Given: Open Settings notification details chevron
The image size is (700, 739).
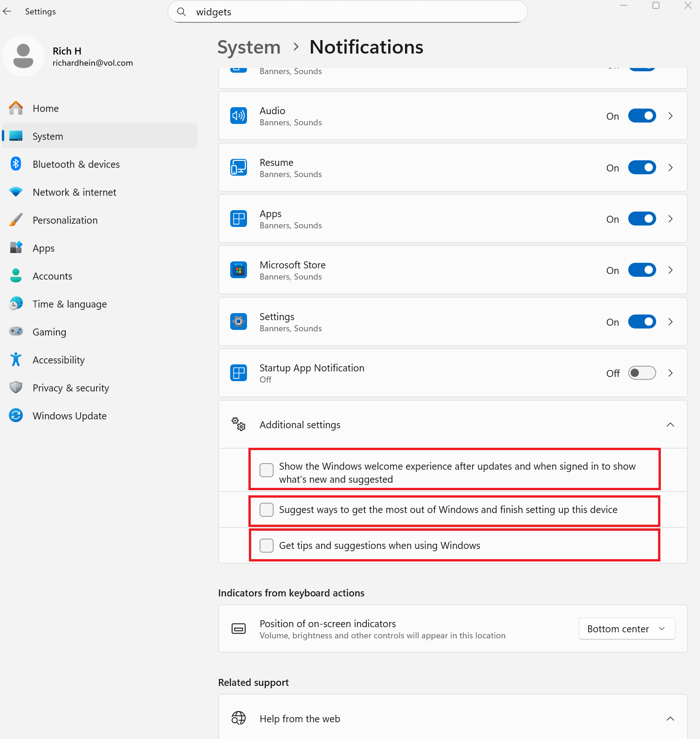Looking at the screenshot, I should (x=671, y=322).
